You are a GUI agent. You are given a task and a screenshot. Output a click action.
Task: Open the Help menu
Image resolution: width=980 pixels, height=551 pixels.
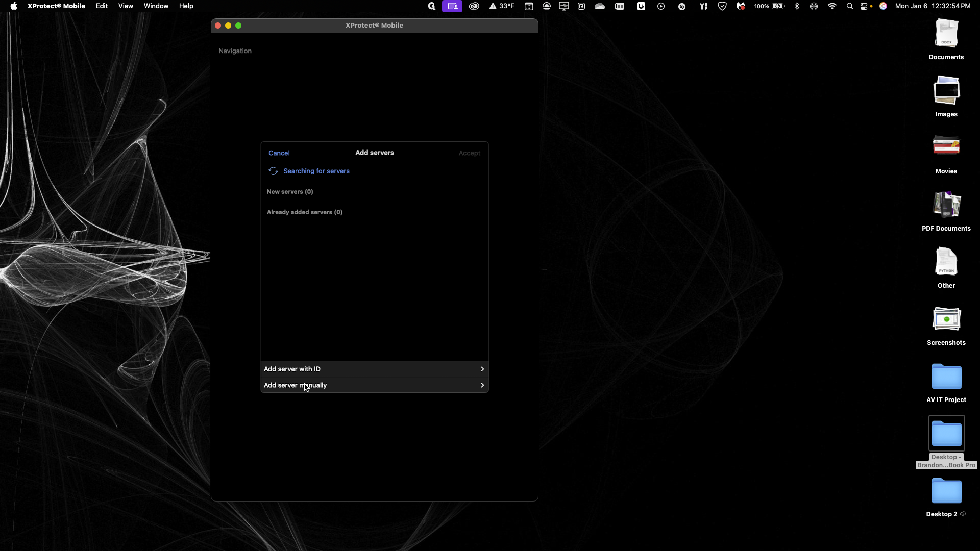[186, 6]
